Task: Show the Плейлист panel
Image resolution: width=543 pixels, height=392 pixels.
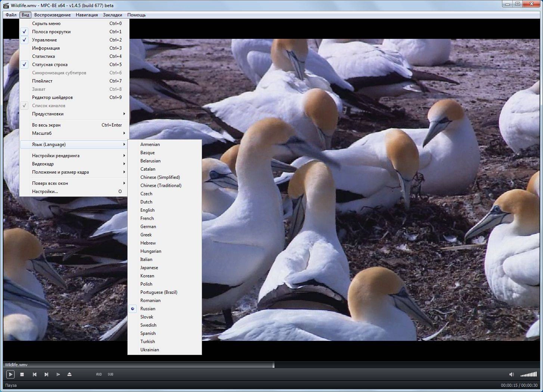Action: [74, 81]
